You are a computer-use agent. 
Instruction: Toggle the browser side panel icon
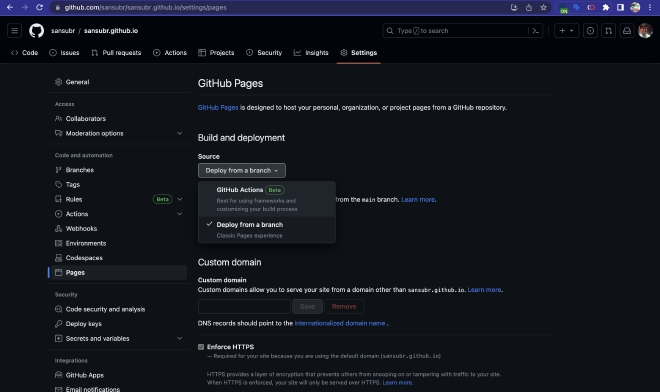pos(620,7)
